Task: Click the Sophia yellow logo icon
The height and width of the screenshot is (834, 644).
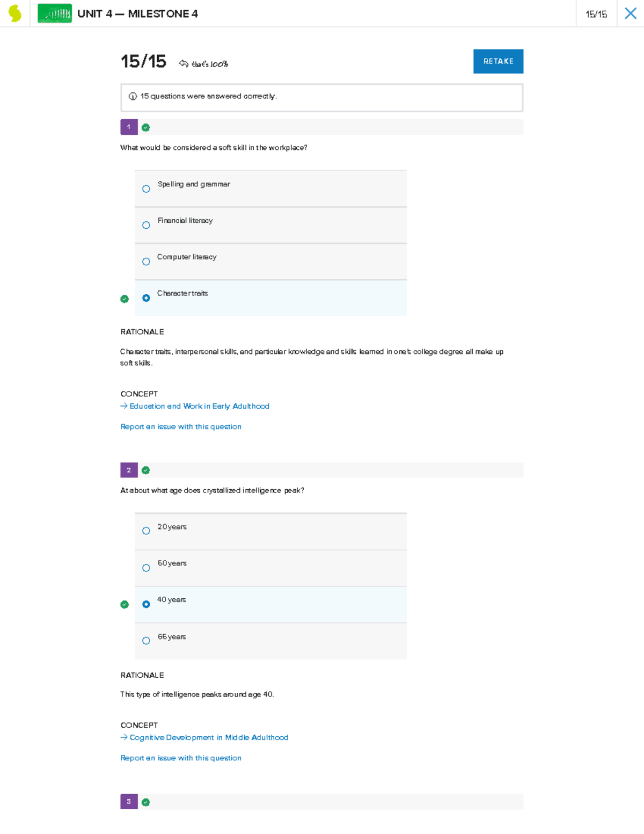Action: coord(15,13)
